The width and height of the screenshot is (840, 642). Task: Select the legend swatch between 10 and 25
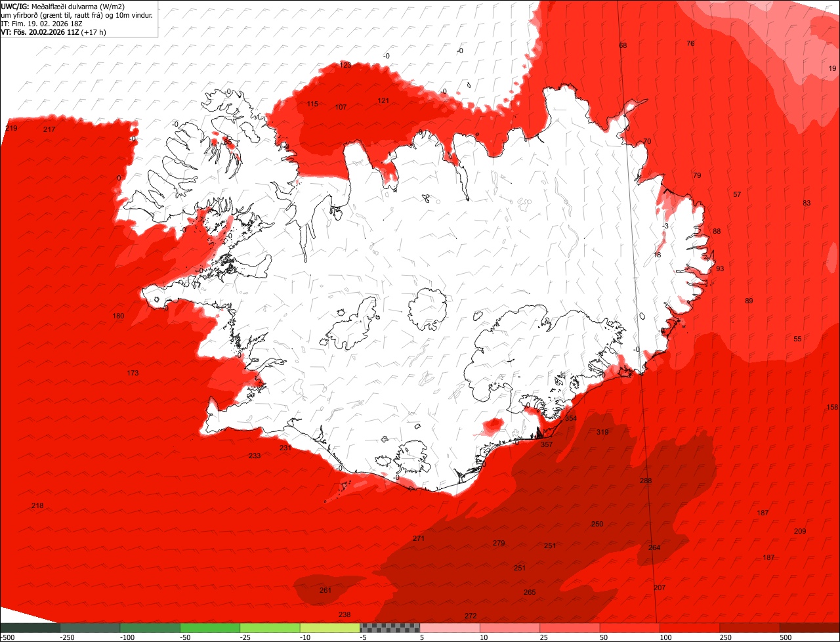pyautogui.click(x=510, y=628)
